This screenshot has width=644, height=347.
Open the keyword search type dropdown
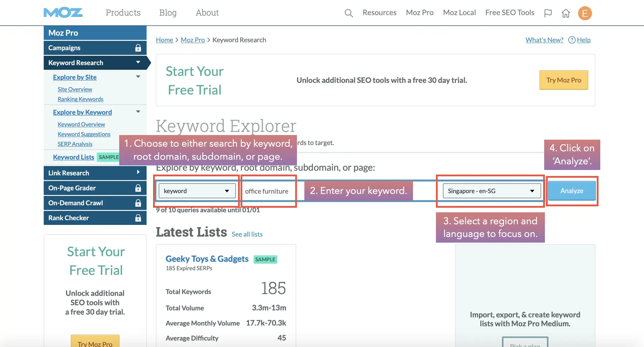tap(197, 191)
